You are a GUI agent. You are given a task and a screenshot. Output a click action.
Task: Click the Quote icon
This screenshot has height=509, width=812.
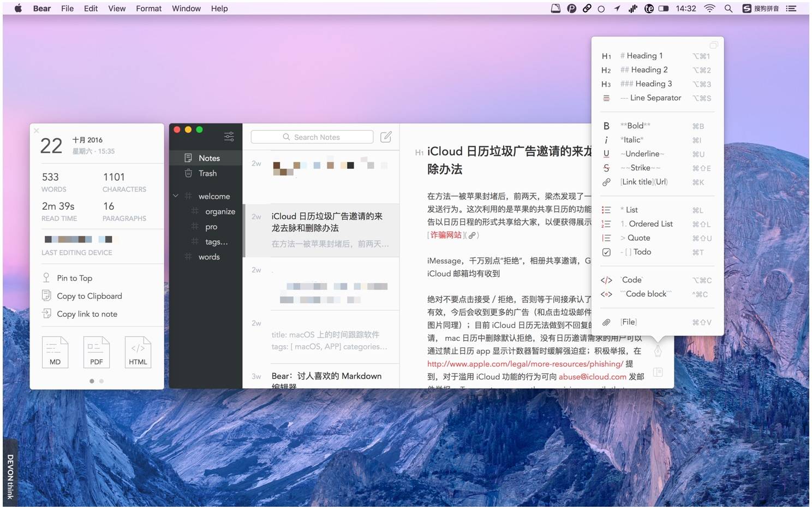click(x=606, y=238)
